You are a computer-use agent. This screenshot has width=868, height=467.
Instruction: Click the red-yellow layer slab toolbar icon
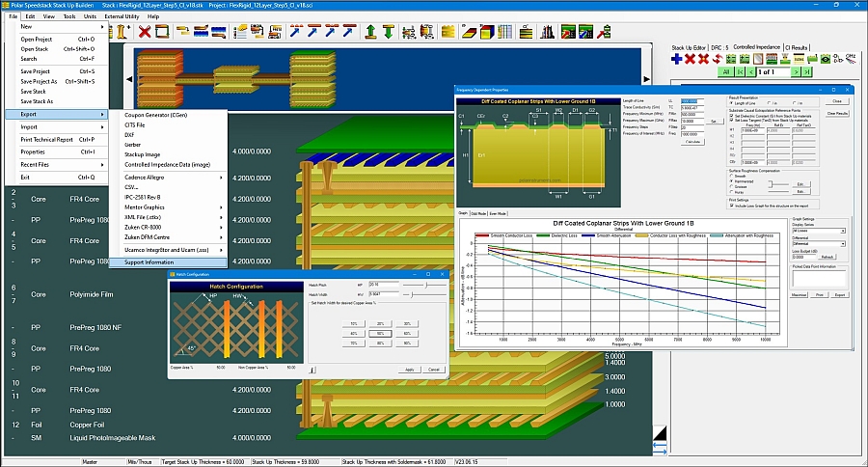click(469, 31)
